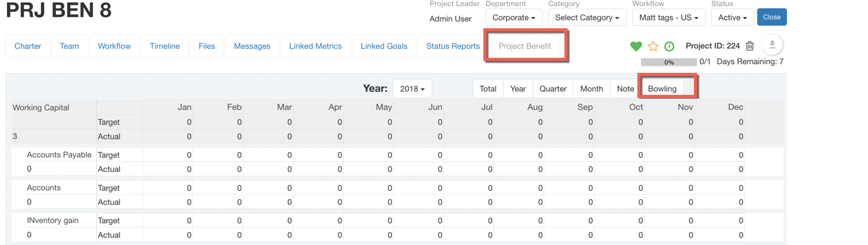Open the Linked Metrics tab
This screenshot has height=245, width=868.
316,46
